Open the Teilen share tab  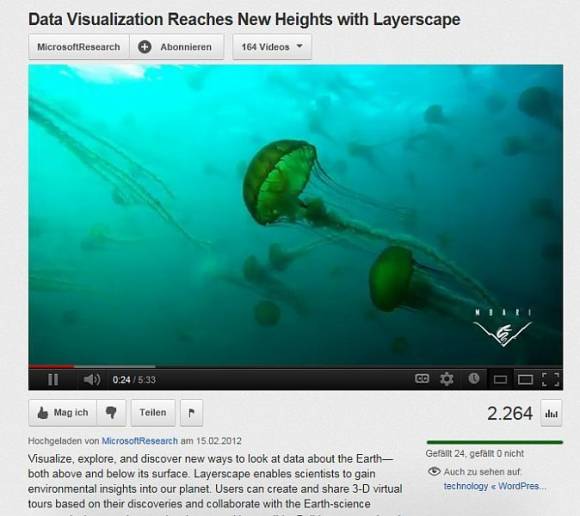[x=153, y=412]
